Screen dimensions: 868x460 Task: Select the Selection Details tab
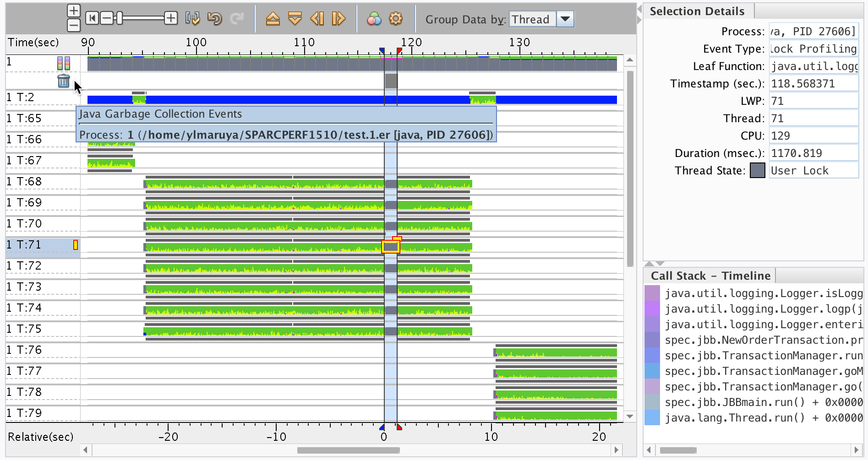pyautogui.click(x=698, y=11)
